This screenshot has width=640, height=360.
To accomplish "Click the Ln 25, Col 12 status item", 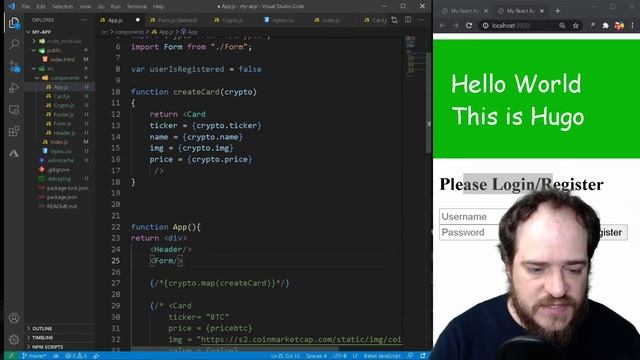I will coord(285,356).
